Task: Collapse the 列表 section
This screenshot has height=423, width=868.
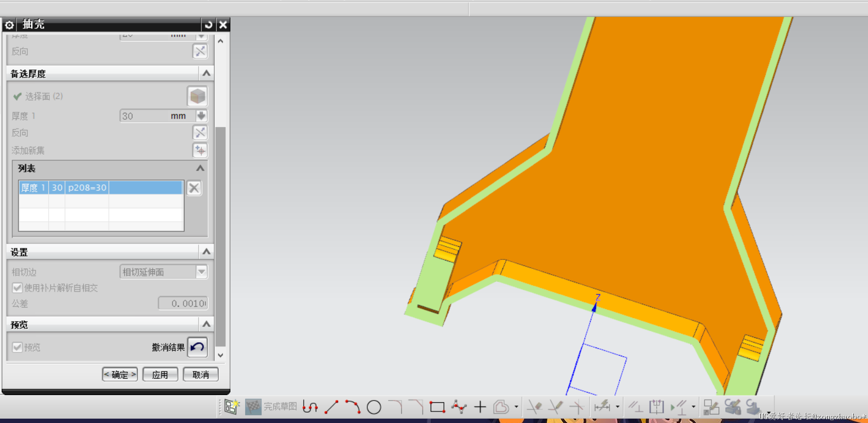Action: coord(200,168)
